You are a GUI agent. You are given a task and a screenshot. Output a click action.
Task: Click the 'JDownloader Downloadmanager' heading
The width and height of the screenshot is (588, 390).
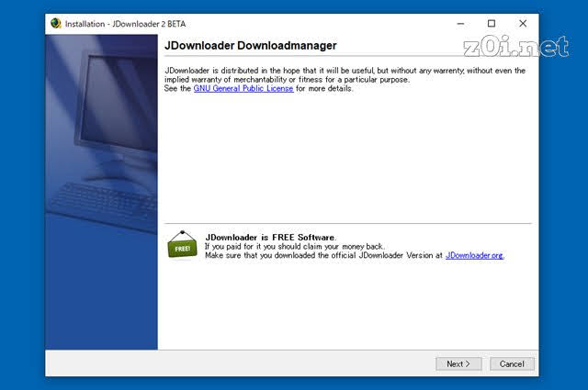(251, 46)
